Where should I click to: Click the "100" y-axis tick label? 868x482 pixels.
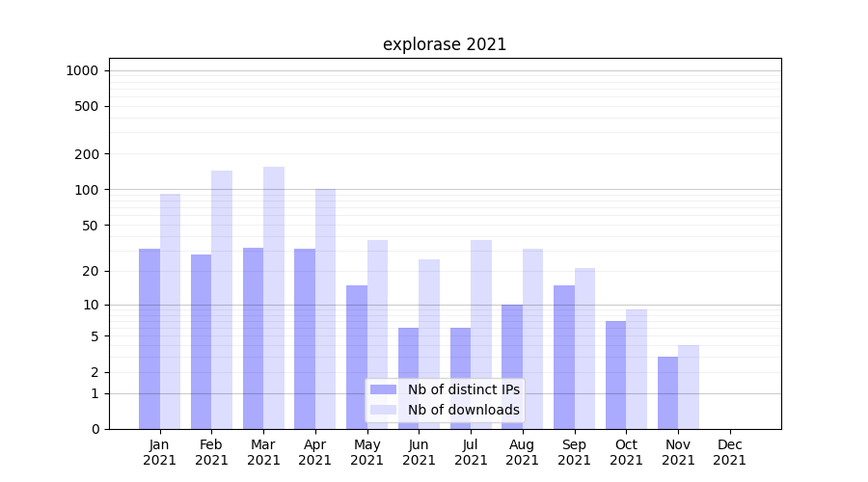[x=87, y=190]
